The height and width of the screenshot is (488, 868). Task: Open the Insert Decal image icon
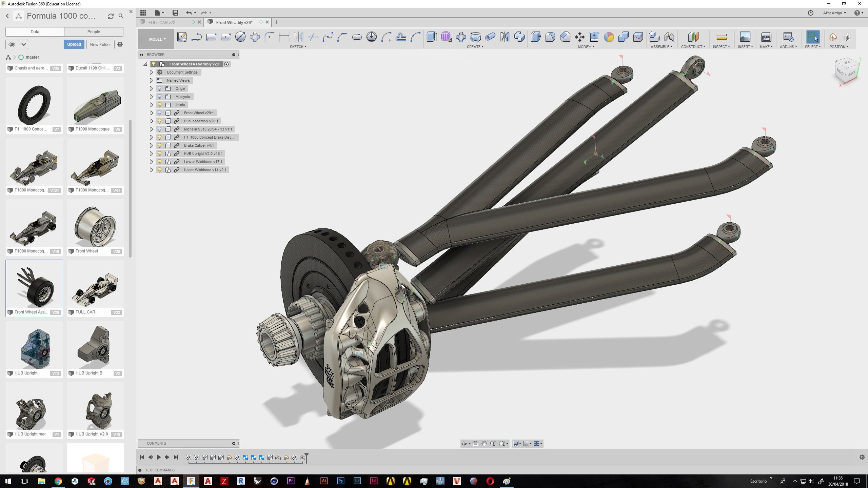(x=745, y=37)
